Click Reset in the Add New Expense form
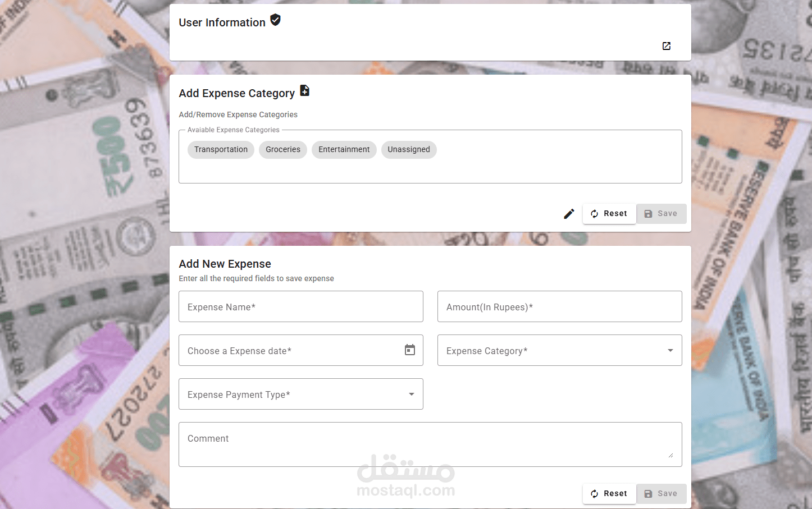This screenshot has width=812, height=509. (609, 494)
